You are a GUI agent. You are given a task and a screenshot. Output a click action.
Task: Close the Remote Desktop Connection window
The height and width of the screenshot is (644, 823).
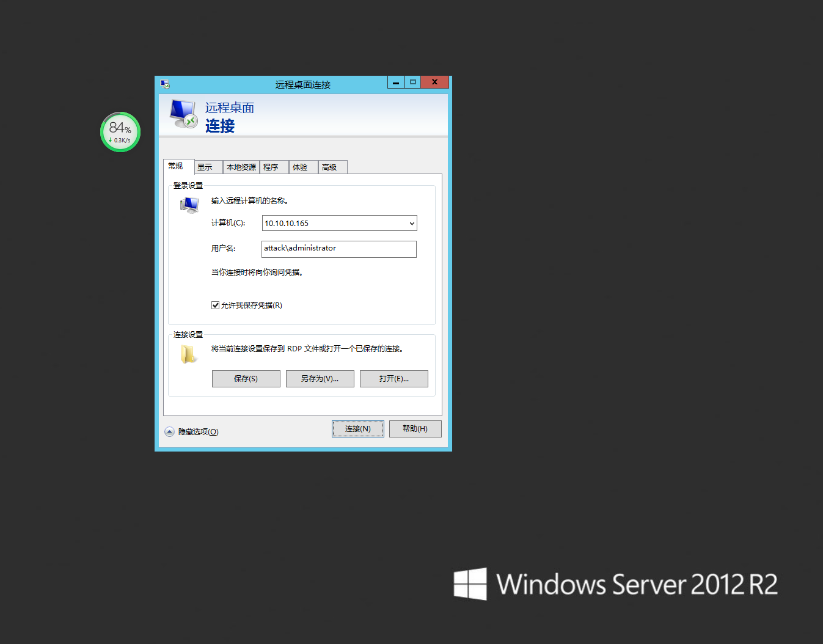point(435,82)
